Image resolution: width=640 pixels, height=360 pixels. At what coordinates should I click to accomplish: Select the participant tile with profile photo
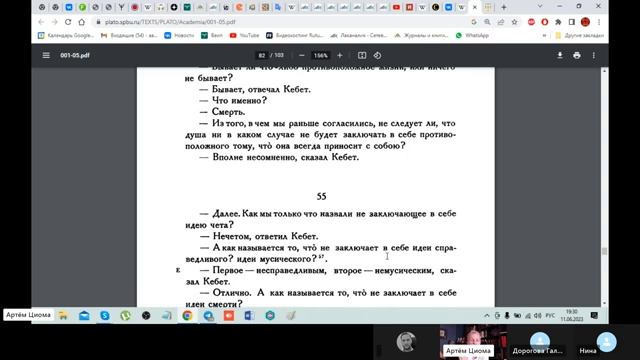406,342
